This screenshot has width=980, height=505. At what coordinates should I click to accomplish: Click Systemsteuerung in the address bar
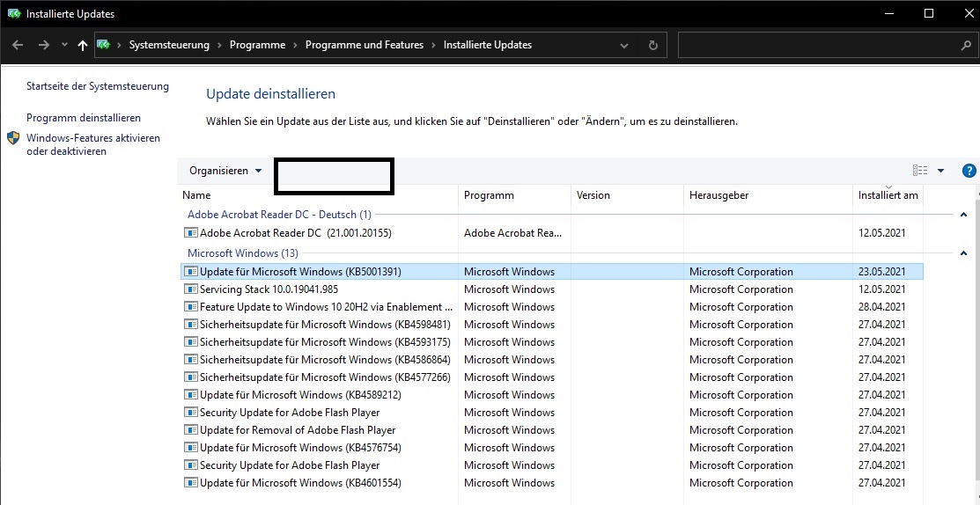coord(169,45)
